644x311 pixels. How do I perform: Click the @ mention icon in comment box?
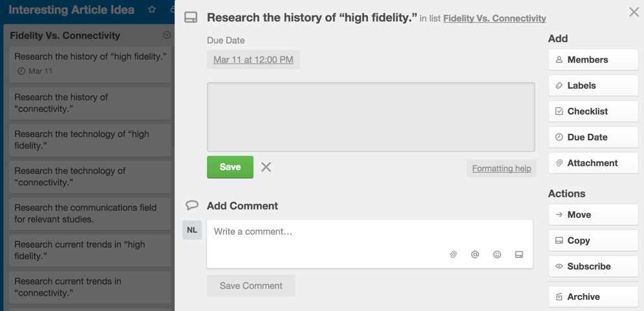tap(475, 255)
